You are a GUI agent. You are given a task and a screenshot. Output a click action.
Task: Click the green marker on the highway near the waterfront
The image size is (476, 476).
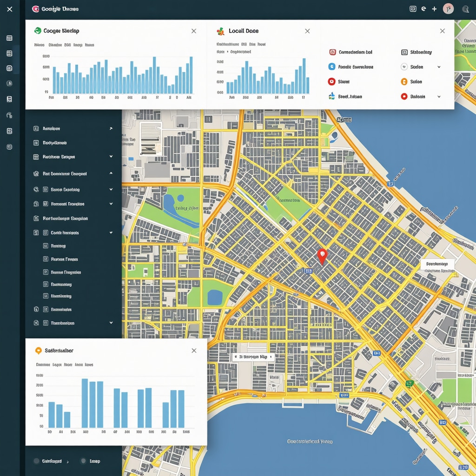[x=410, y=383]
